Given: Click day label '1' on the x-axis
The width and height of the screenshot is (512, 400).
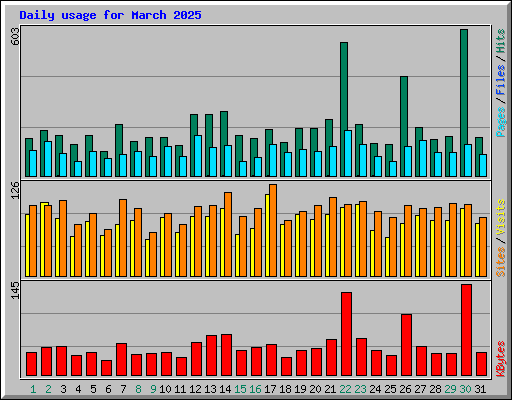Looking at the screenshot, I should [x=33, y=389].
